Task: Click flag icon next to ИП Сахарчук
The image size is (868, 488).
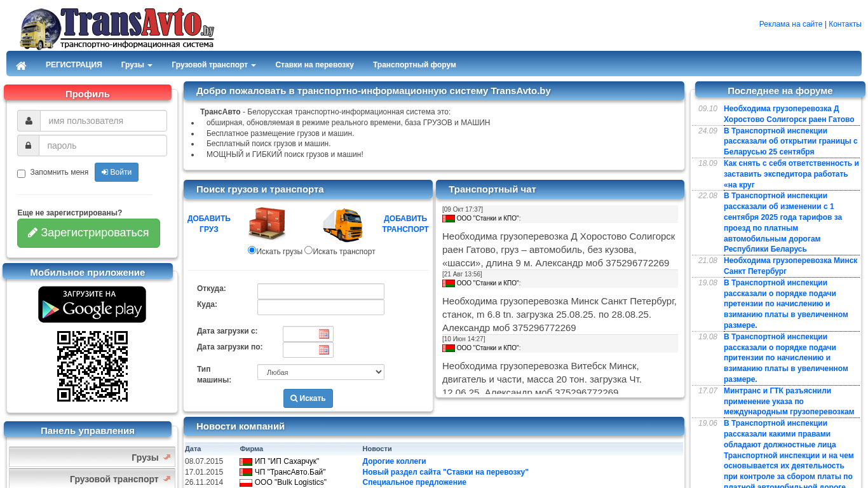Action: (246, 462)
